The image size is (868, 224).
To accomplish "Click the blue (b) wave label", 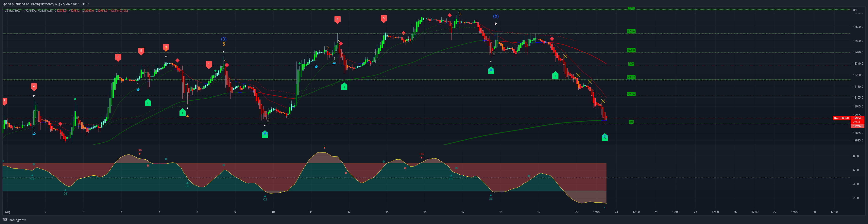I will (x=496, y=16).
